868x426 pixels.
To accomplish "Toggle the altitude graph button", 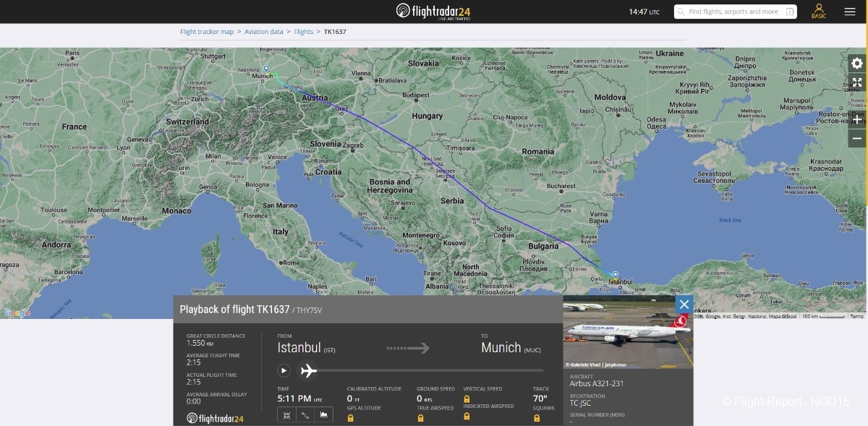I will pyautogui.click(x=323, y=414).
